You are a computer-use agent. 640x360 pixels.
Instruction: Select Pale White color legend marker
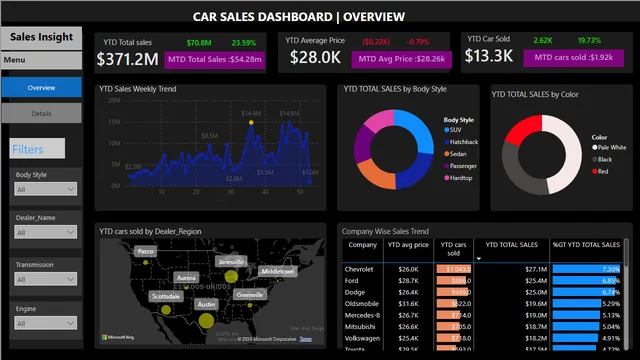pyautogui.click(x=595, y=147)
